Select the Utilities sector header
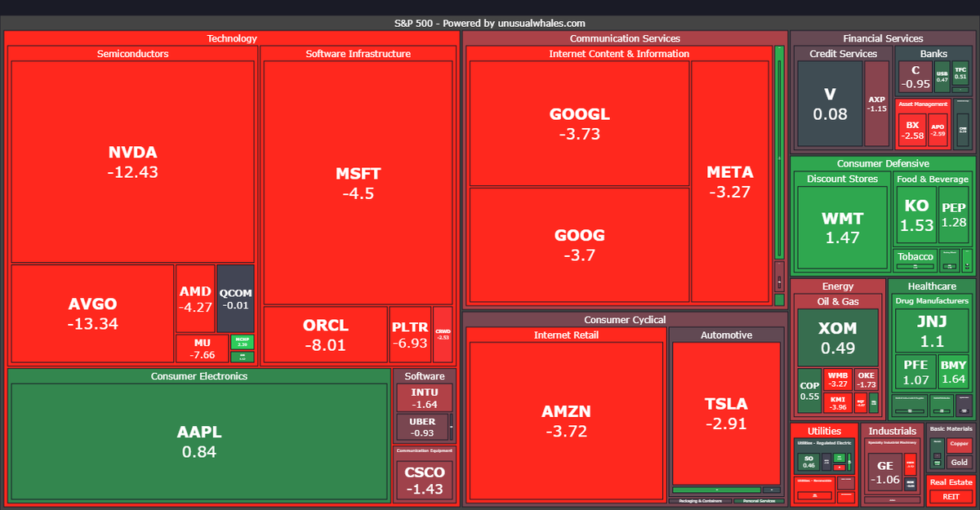980x510 pixels. [825, 431]
